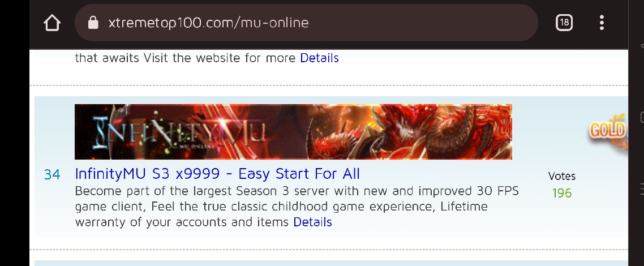Focus the xtremetop100.com address bar
Screen dimensions: 644x266
point(306,23)
